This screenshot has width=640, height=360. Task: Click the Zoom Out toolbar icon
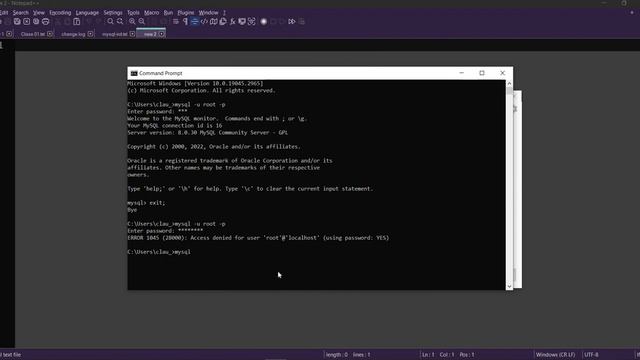(142, 22)
